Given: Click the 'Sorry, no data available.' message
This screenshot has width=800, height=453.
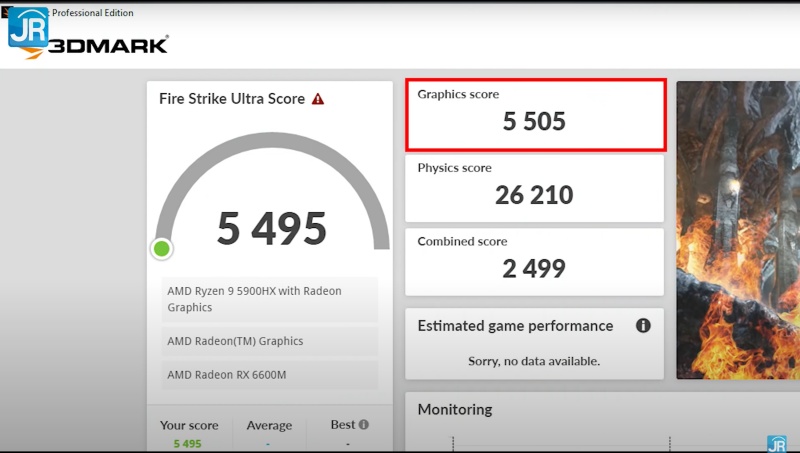Looking at the screenshot, I should pos(534,361).
